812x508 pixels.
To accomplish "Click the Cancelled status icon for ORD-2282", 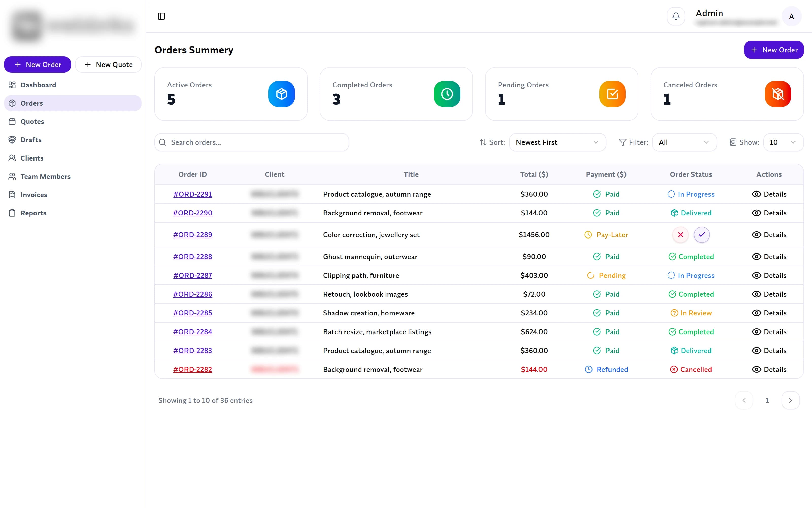I will (674, 369).
